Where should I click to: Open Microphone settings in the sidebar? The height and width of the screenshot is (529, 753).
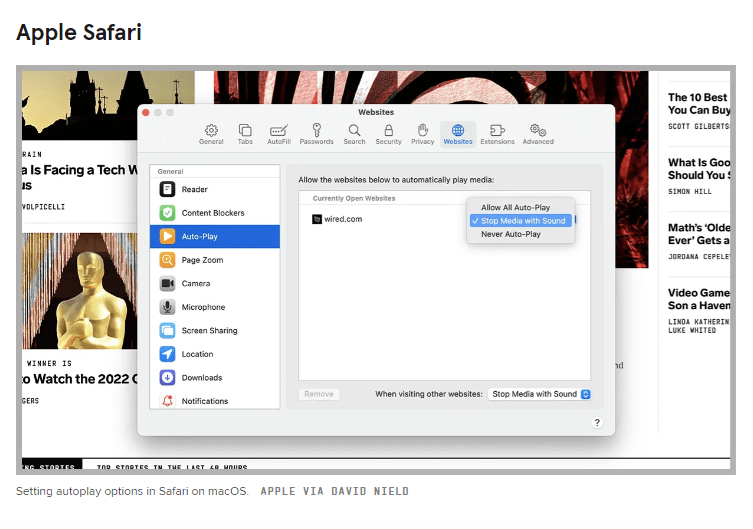click(203, 307)
